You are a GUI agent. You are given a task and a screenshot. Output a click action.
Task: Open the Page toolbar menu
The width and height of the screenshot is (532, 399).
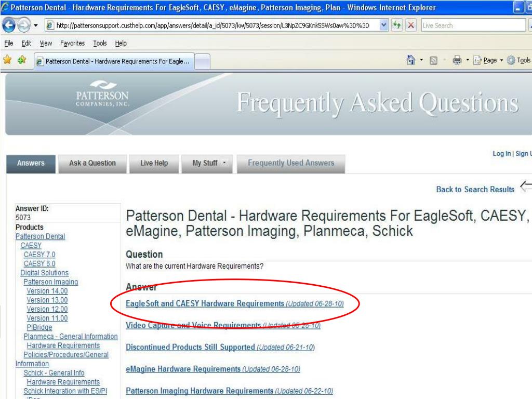[488, 60]
